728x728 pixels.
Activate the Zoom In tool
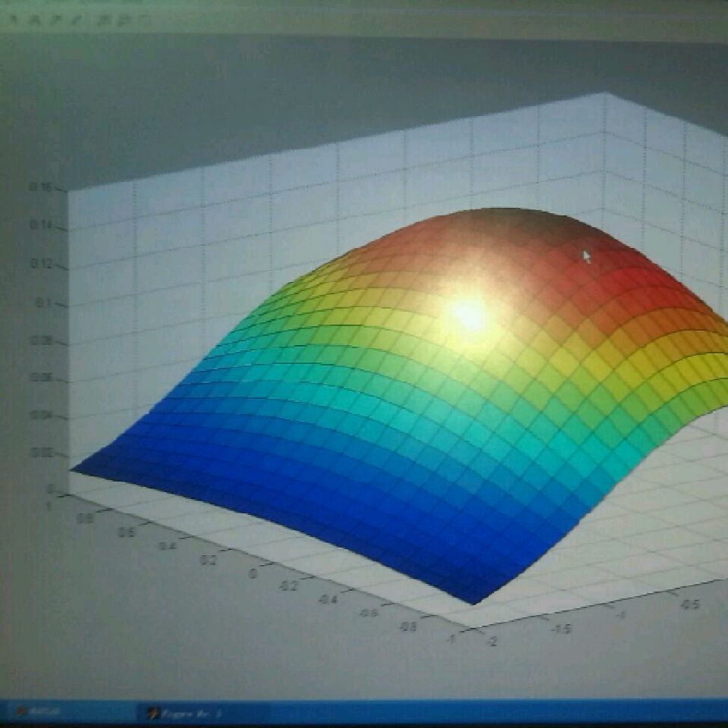[x=104, y=20]
